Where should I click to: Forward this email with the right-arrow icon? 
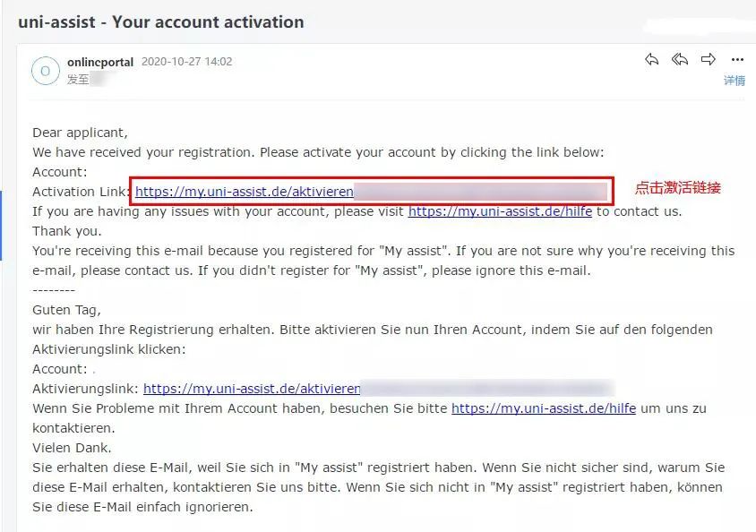coord(709,60)
